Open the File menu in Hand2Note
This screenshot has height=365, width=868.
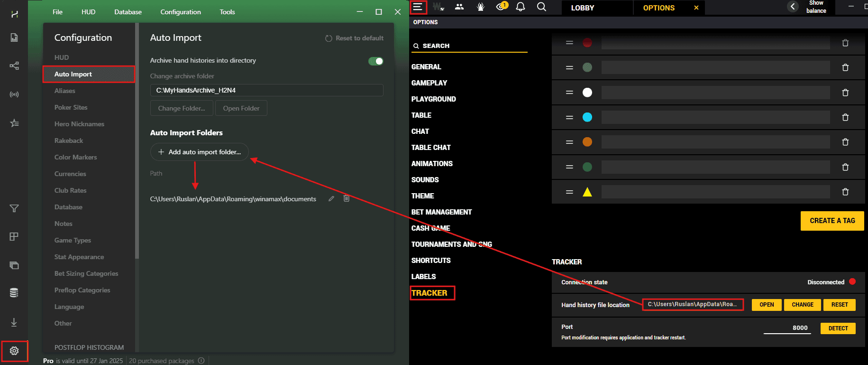point(57,12)
